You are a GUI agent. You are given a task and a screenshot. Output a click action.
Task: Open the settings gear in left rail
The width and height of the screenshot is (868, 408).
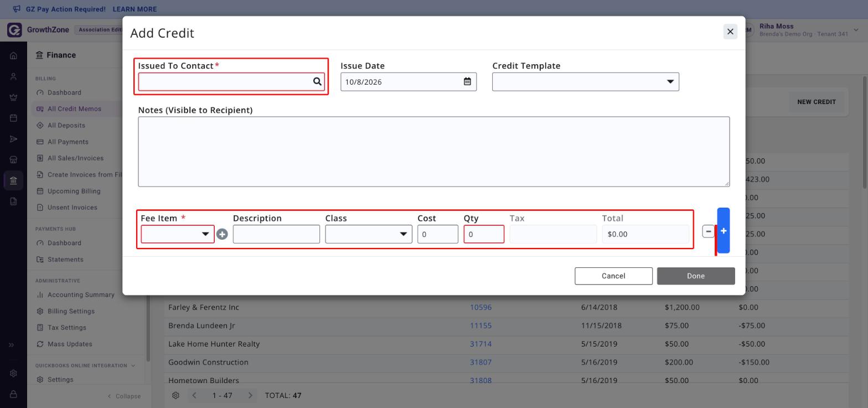pos(13,373)
